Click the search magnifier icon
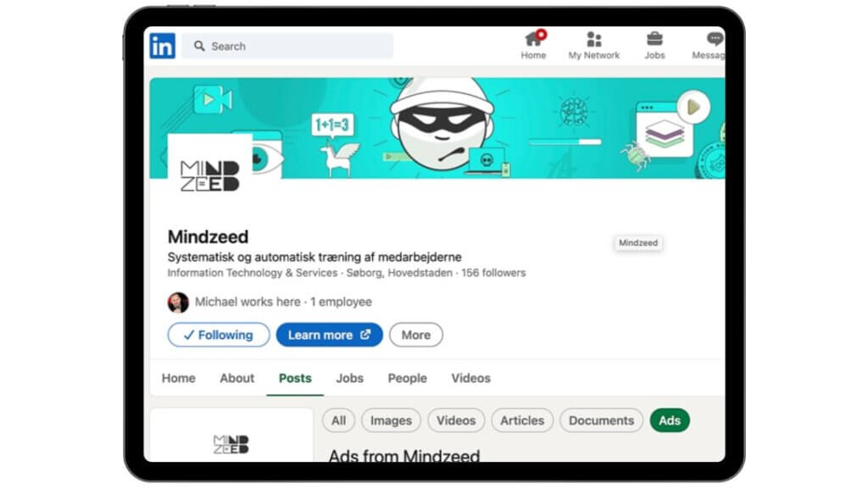The width and height of the screenshot is (868, 489). pos(199,46)
